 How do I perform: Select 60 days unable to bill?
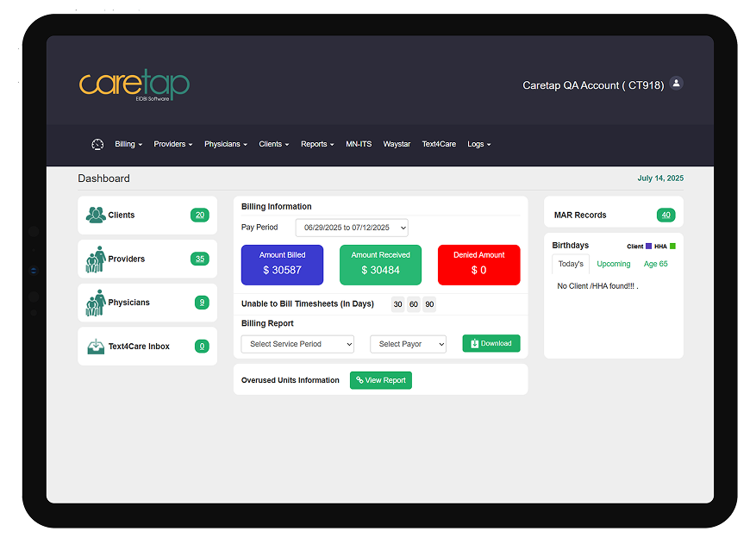pos(414,304)
